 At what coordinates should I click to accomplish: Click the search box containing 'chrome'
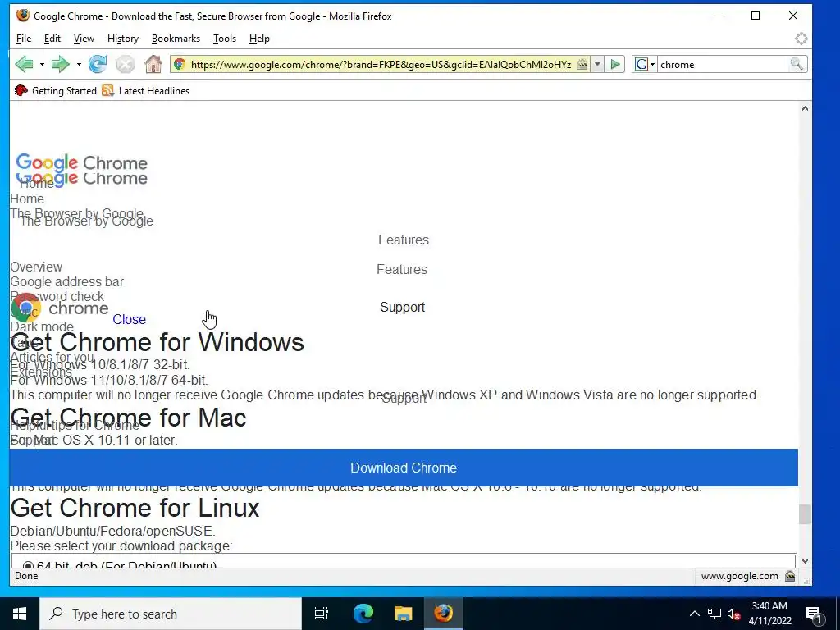722,64
